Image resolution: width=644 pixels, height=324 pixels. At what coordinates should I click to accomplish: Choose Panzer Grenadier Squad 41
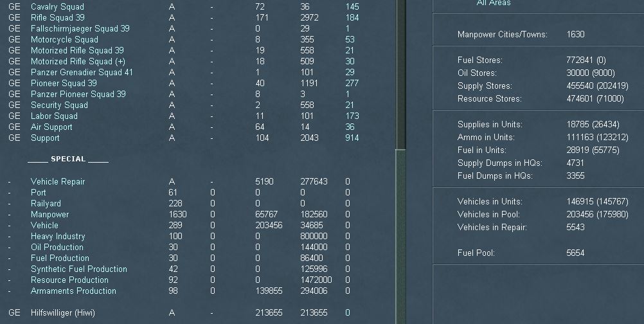[82, 72]
